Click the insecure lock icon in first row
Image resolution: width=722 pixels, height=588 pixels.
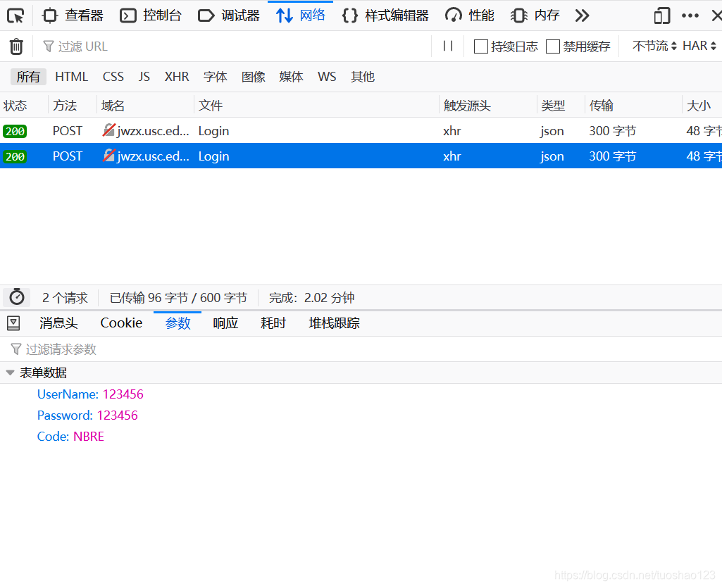click(108, 130)
